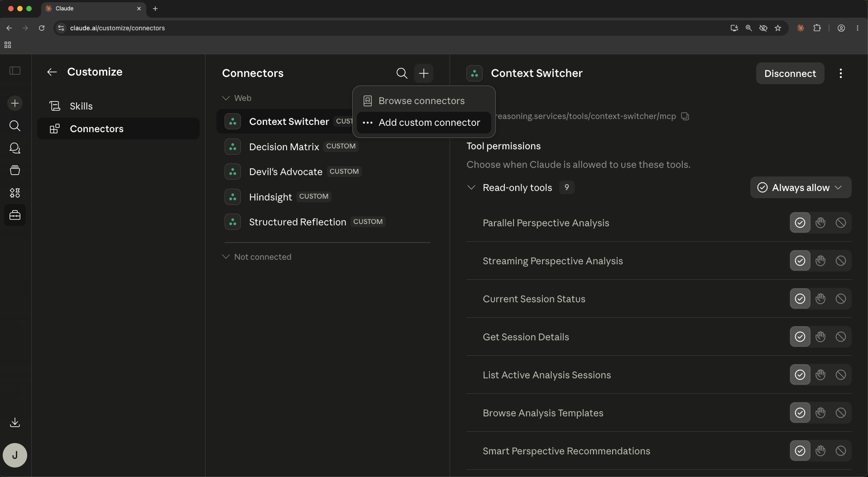This screenshot has height=477, width=868.
Task: Select Connectors in the Customize sidebar
Action: pyautogui.click(x=118, y=129)
